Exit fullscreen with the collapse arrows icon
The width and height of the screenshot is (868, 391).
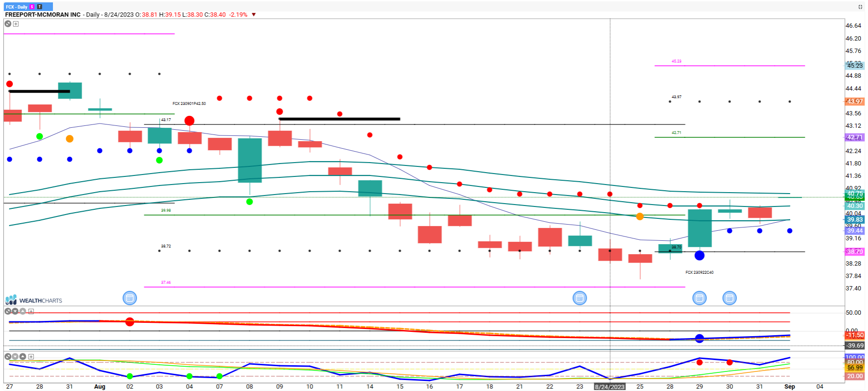860,7
